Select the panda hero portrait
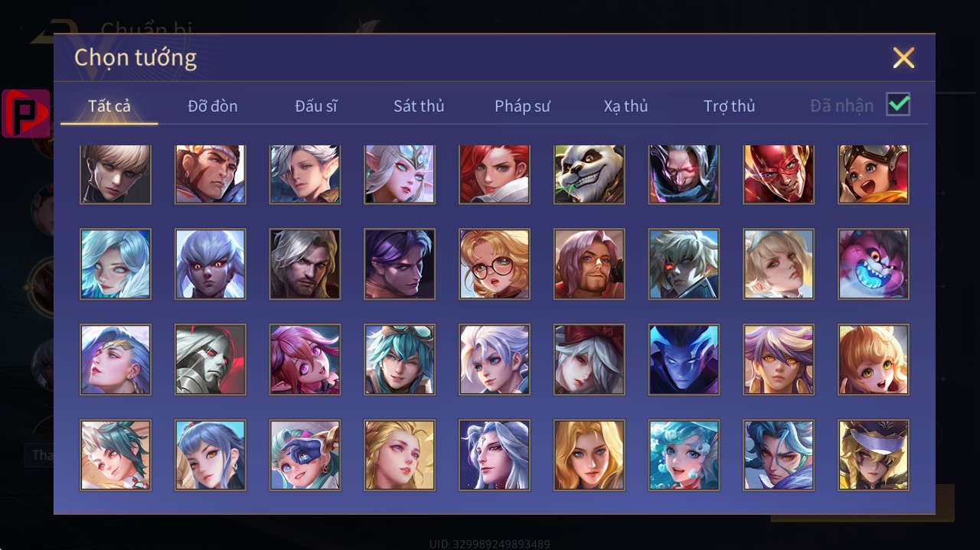This screenshot has height=550, width=980. 590,174
